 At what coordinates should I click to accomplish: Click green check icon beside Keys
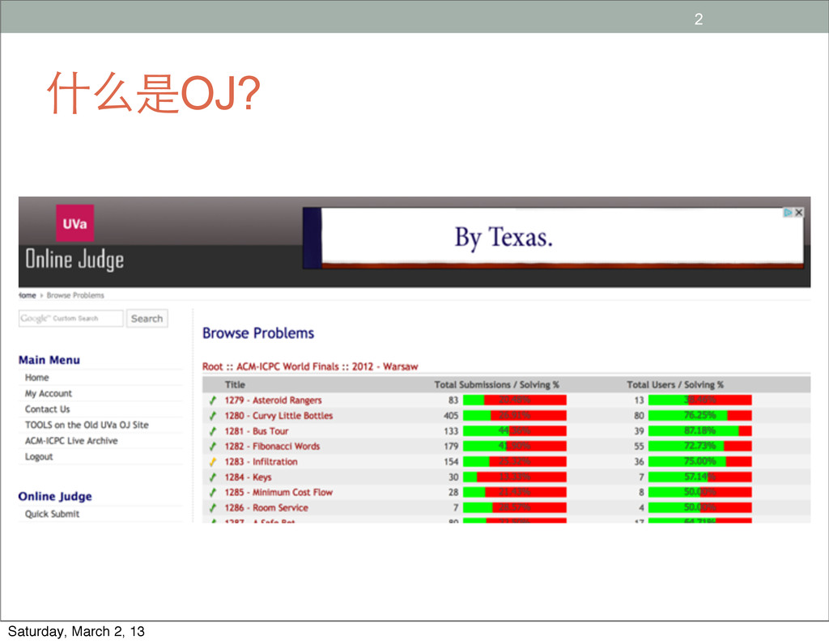(x=213, y=477)
